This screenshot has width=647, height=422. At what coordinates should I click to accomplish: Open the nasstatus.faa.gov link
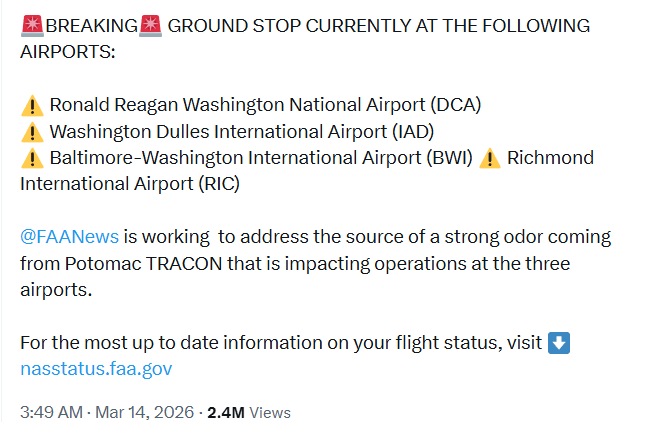click(x=96, y=369)
